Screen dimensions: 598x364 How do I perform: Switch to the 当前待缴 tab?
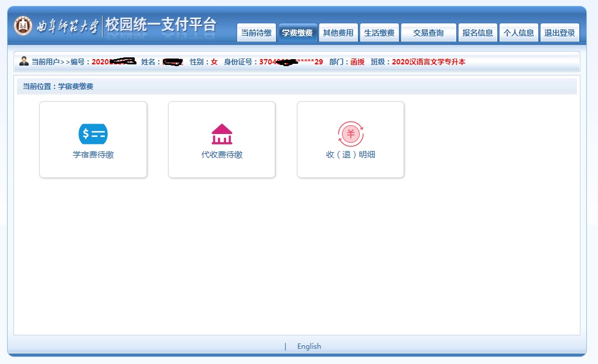256,33
